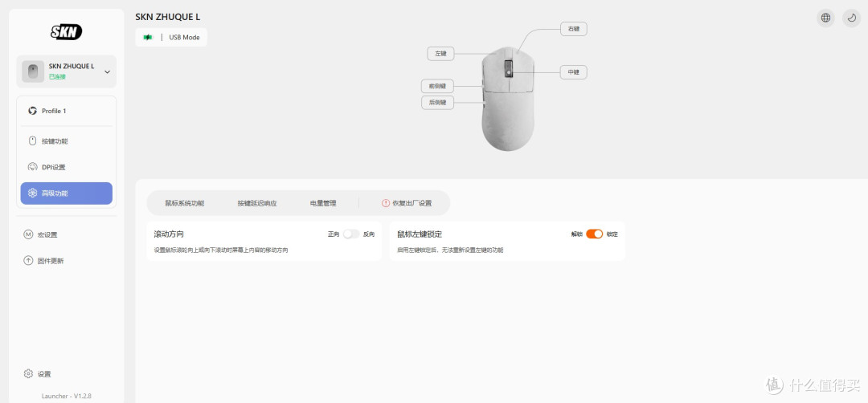Click the upload arrow icon for 固件更新
This screenshot has height=403, width=868.
[28, 260]
